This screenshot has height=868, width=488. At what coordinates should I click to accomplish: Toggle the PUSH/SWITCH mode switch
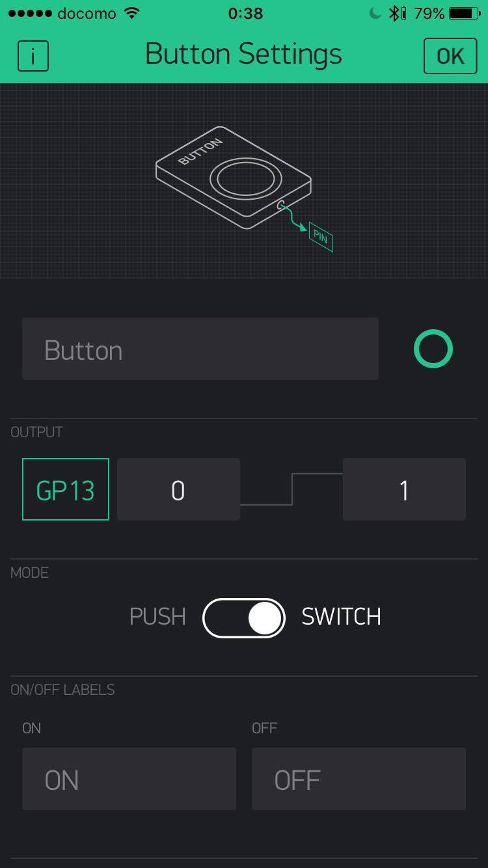point(244,617)
